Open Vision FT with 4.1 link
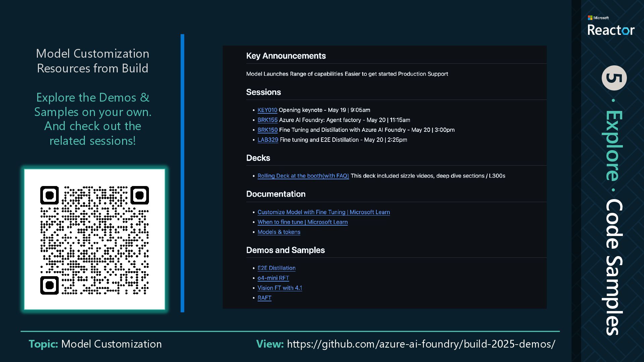The width and height of the screenshot is (644, 362). [x=280, y=288]
